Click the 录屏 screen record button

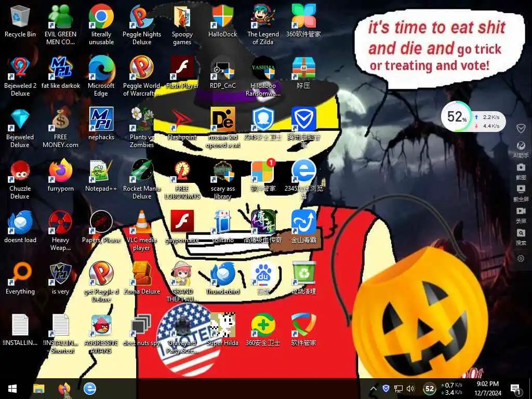(x=521, y=216)
